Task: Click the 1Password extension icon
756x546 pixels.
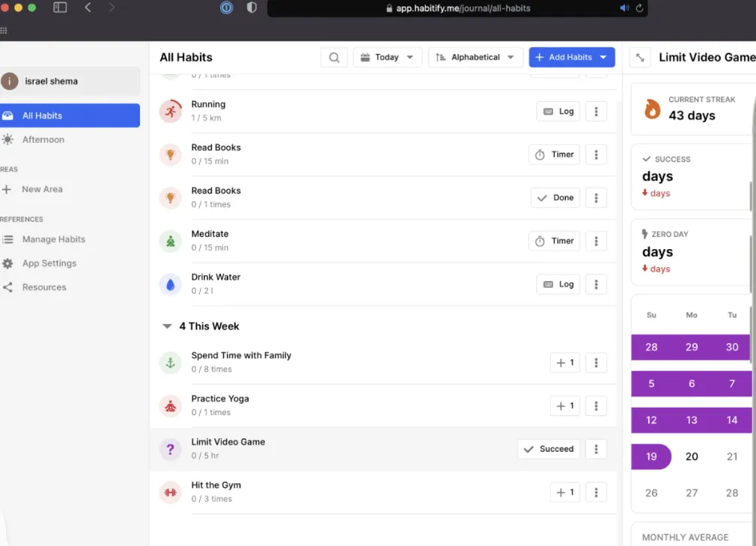Action: tap(227, 7)
